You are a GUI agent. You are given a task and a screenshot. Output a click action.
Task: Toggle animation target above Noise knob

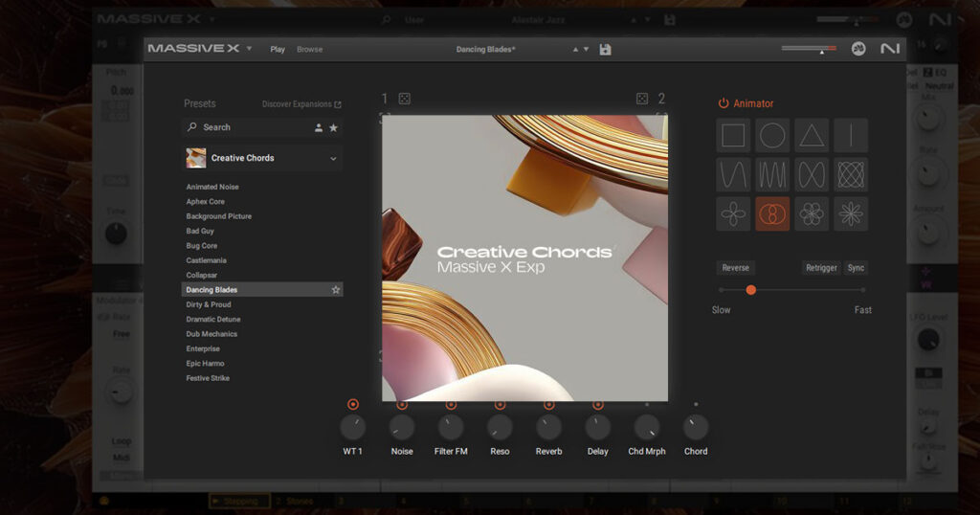click(x=402, y=405)
